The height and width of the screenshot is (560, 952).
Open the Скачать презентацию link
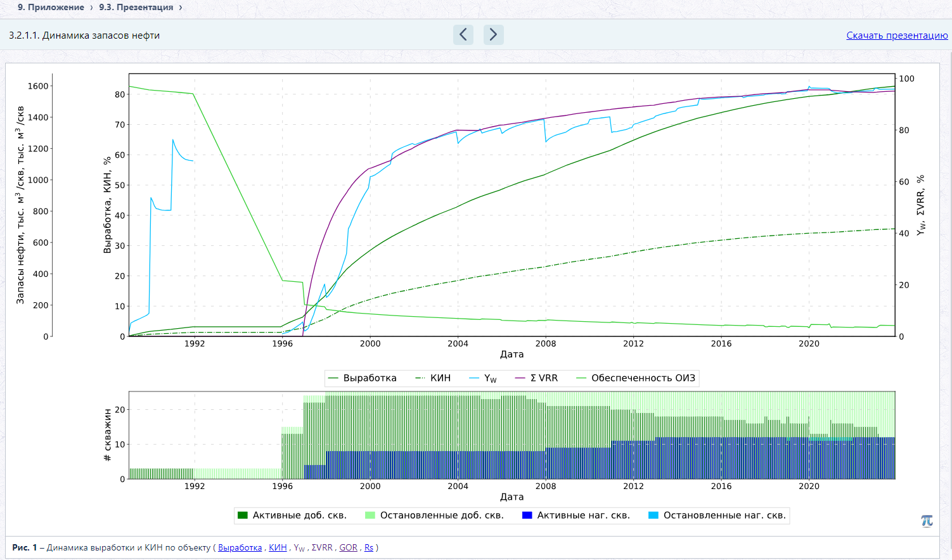[897, 35]
